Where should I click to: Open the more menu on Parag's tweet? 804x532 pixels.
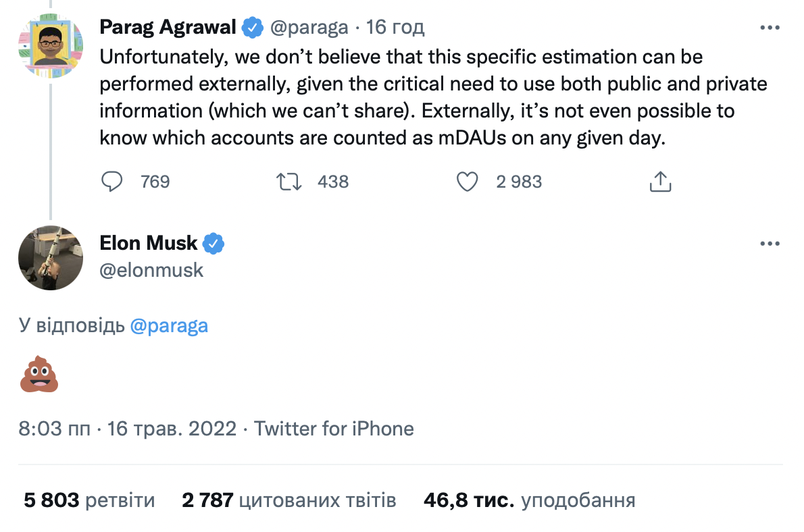coord(770,27)
